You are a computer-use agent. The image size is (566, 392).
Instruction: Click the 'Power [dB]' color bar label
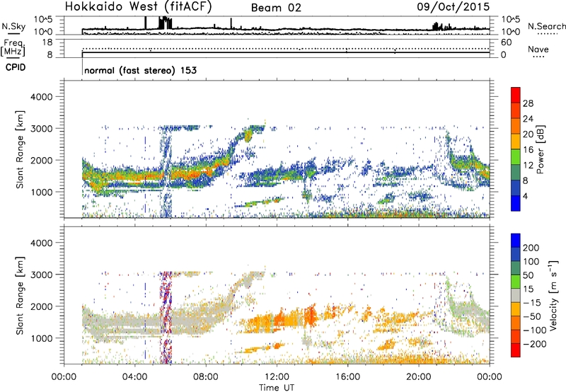540,149
